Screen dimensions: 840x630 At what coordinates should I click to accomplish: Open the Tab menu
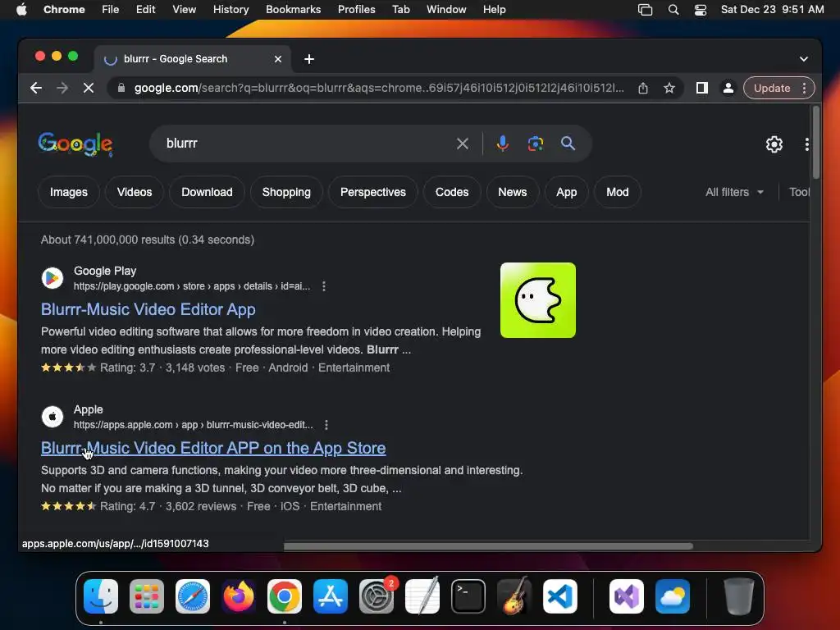pos(400,10)
